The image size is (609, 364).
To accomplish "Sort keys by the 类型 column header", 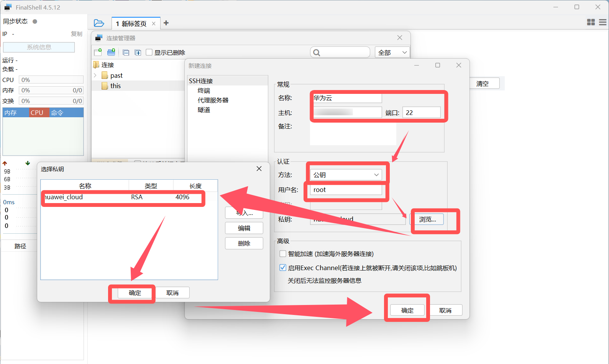I will 151,185.
